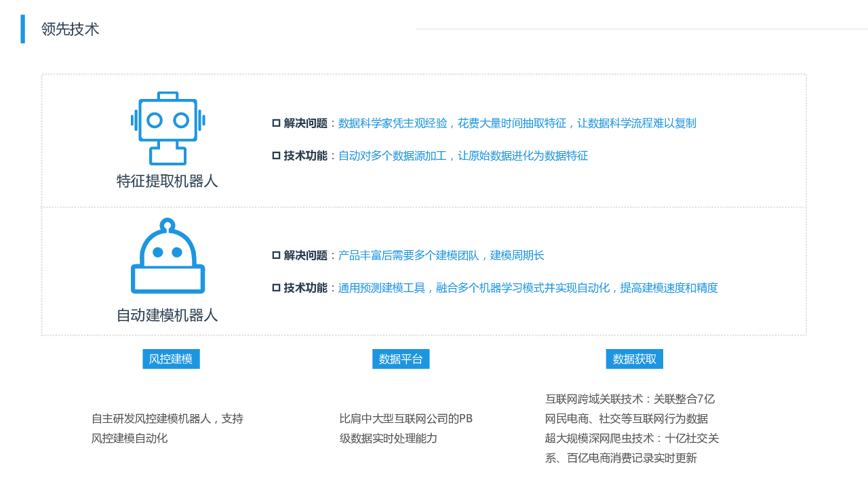Click the 自动建模机器人 label

coord(167,316)
